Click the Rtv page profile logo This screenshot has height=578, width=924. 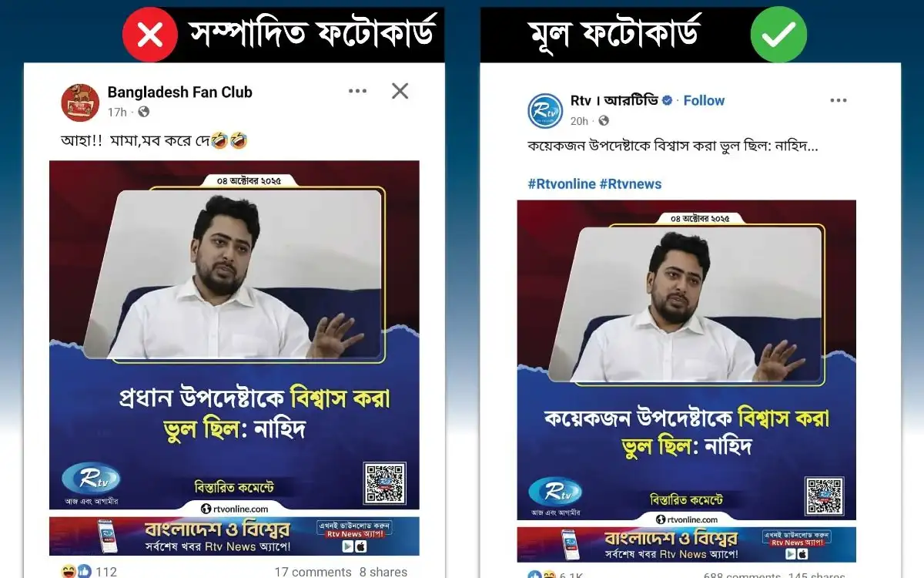pyautogui.click(x=545, y=110)
